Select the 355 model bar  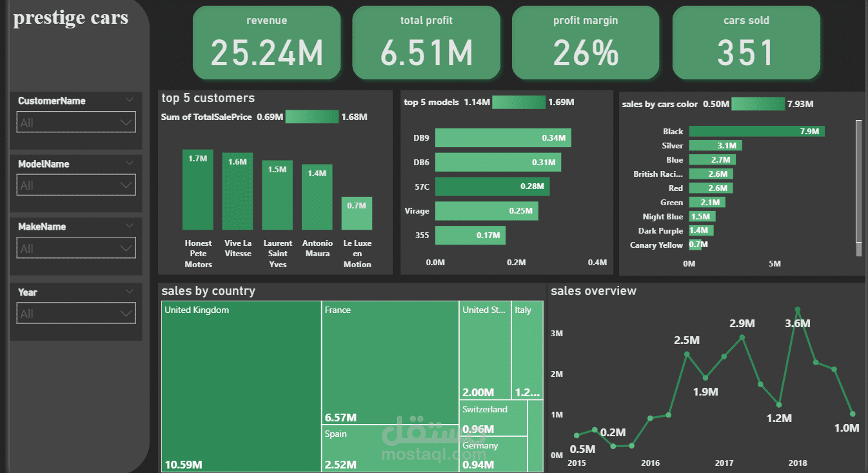470,236
